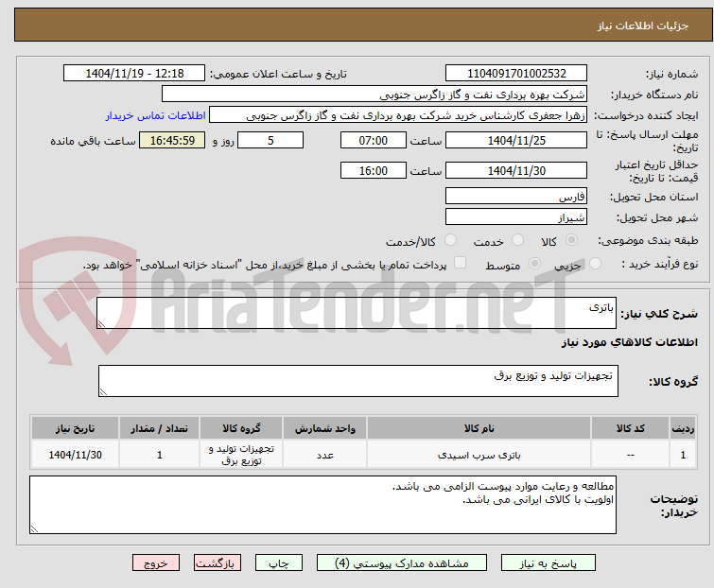
Task: Click the بازگشت back button
Action: click(x=217, y=563)
